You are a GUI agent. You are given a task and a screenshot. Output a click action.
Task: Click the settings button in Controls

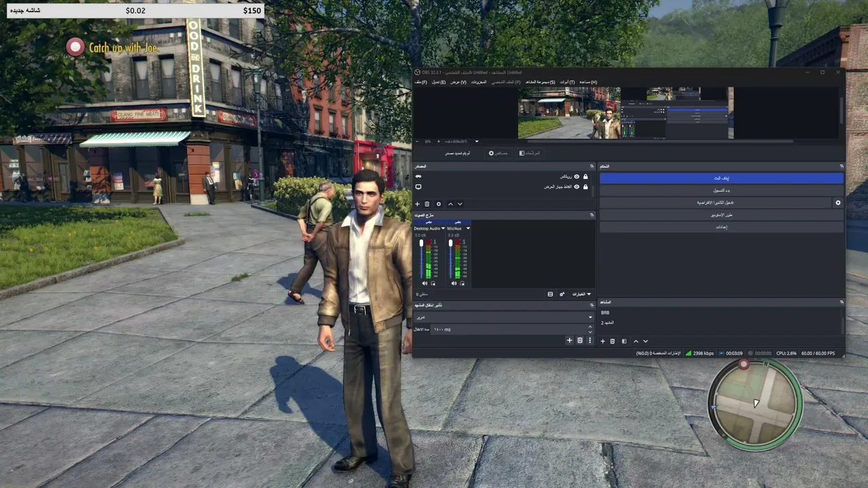(722, 227)
